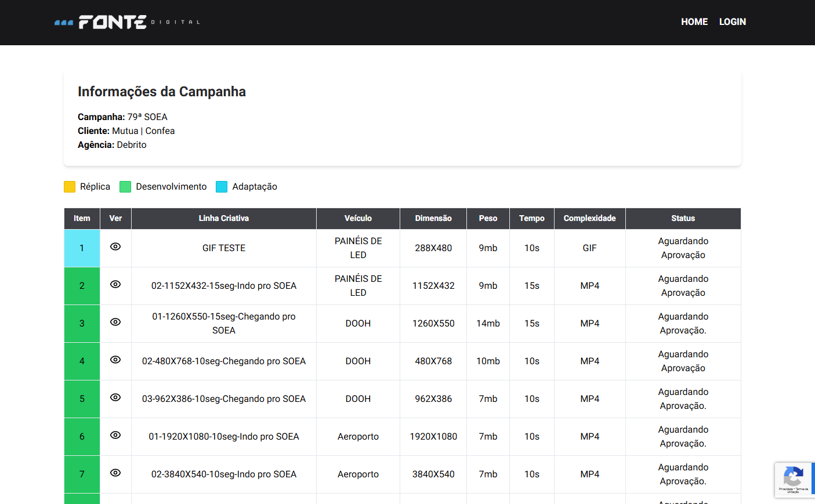The width and height of the screenshot is (815, 504).
Task: Open the HOME menu item
Action: coord(694,22)
